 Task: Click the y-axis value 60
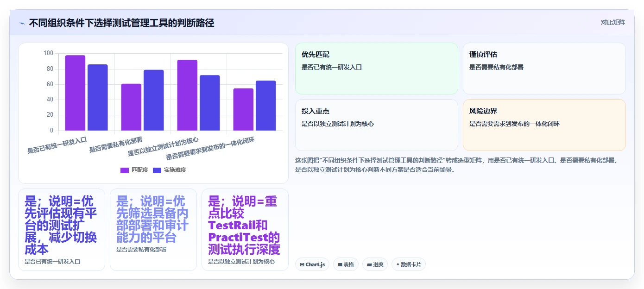[x=50, y=84]
